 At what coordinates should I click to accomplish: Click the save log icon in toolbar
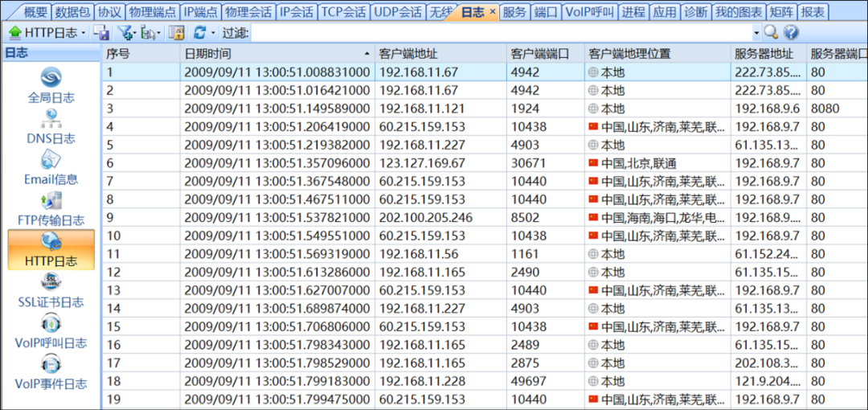point(102,33)
